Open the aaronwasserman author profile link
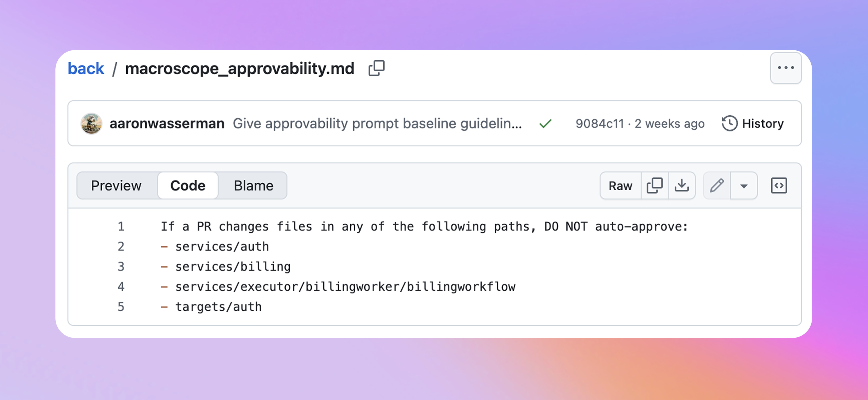Viewport: 868px width, 400px height. [167, 123]
